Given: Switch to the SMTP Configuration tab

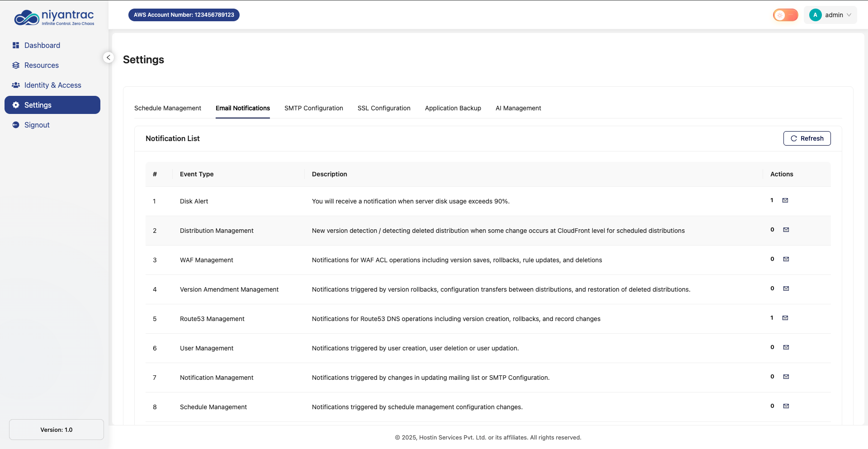Looking at the screenshot, I should (x=313, y=108).
